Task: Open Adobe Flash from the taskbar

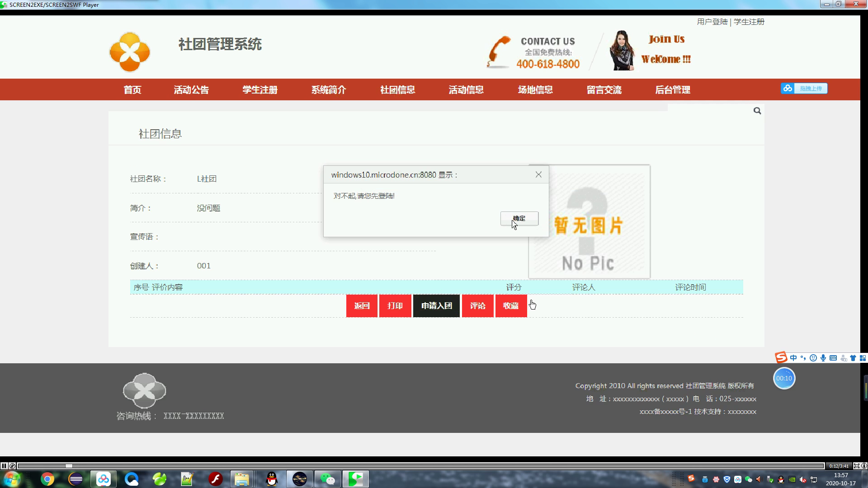Action: [216, 479]
